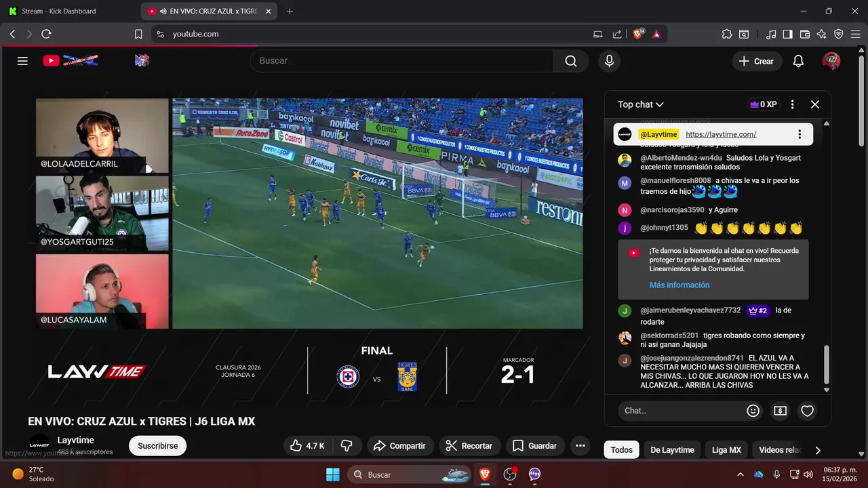Viewport: 868px width, 488px height.
Task: Click chat username @johnnyt1305
Action: click(664, 228)
